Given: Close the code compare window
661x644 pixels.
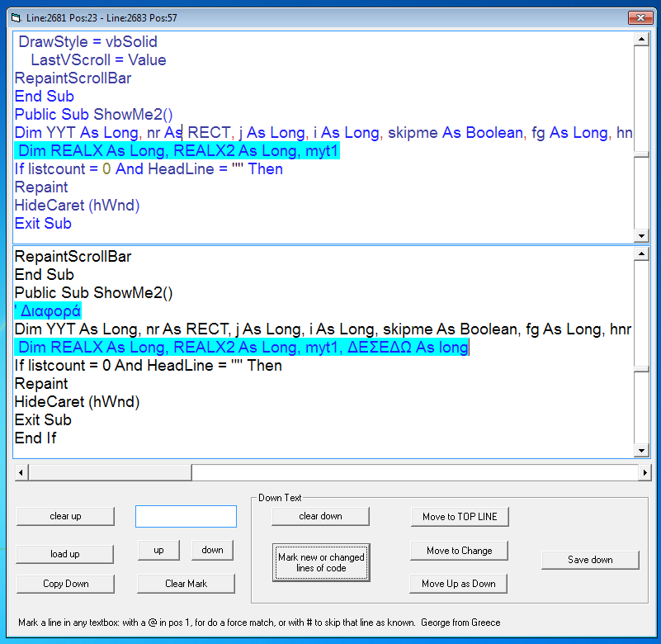Looking at the screenshot, I should click(640, 17).
